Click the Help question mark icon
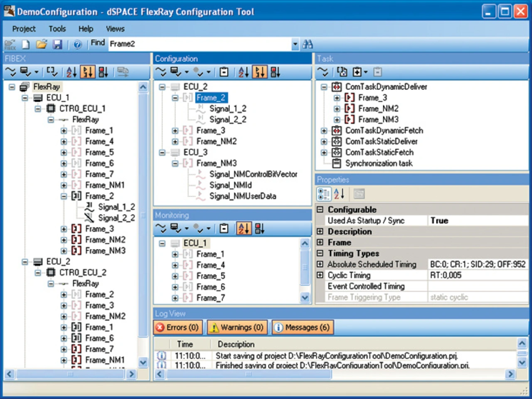This screenshot has width=532, height=399. point(77,44)
